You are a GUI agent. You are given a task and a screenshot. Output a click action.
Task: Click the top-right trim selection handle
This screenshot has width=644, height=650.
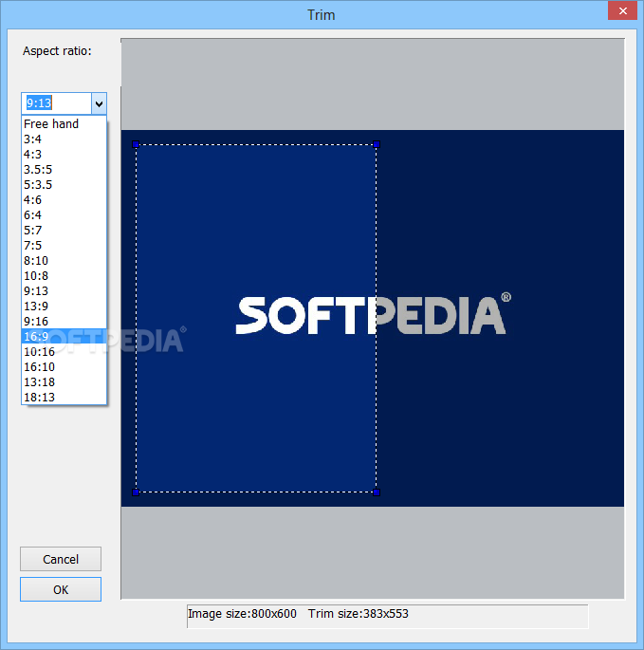[377, 144]
